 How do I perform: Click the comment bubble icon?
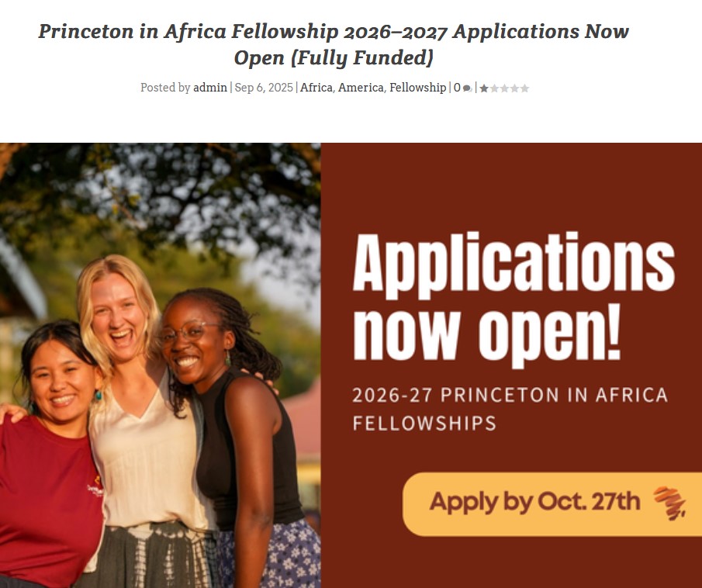pyautogui.click(x=467, y=88)
